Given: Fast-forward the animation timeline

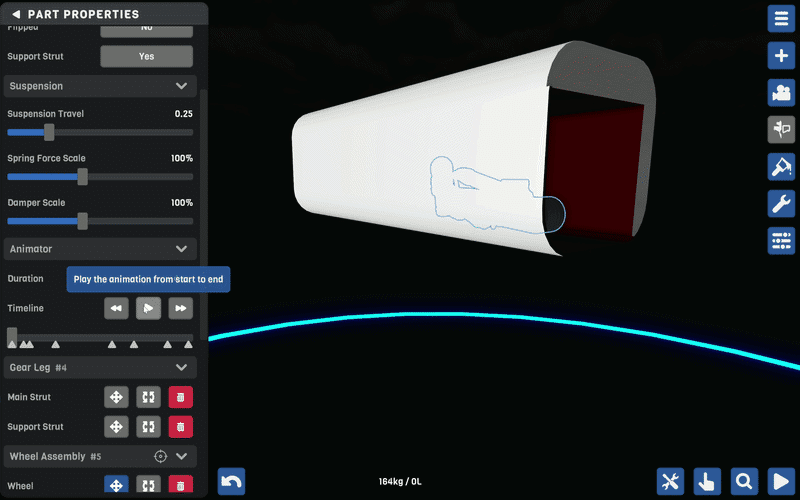Looking at the screenshot, I should 181,308.
